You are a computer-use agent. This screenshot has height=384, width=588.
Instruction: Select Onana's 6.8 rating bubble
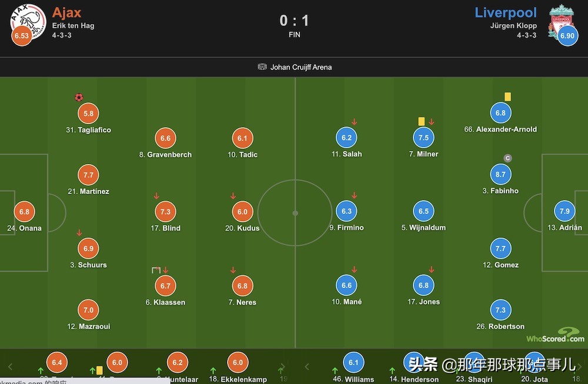(24, 212)
